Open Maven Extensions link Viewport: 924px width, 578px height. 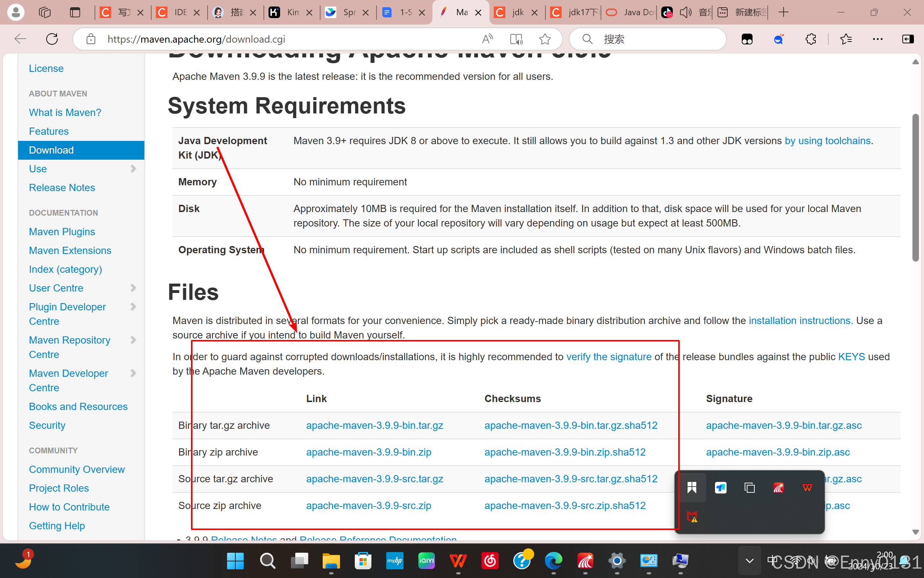pos(70,250)
